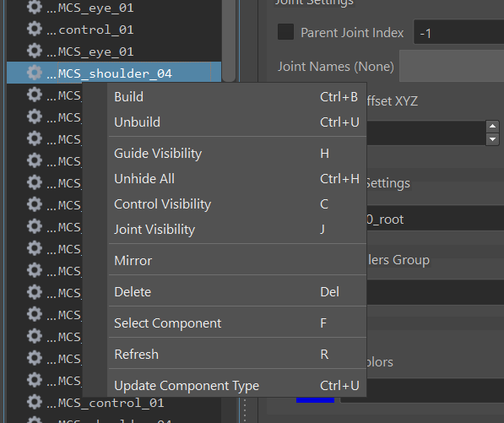Click Update Component Type menu entry
504x423 pixels.
tap(237, 385)
